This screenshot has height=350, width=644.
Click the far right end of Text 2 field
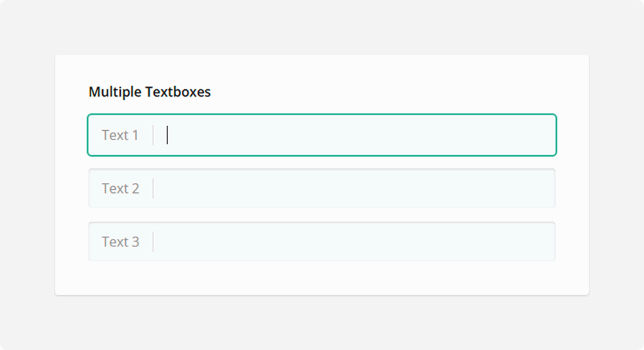click(546, 189)
